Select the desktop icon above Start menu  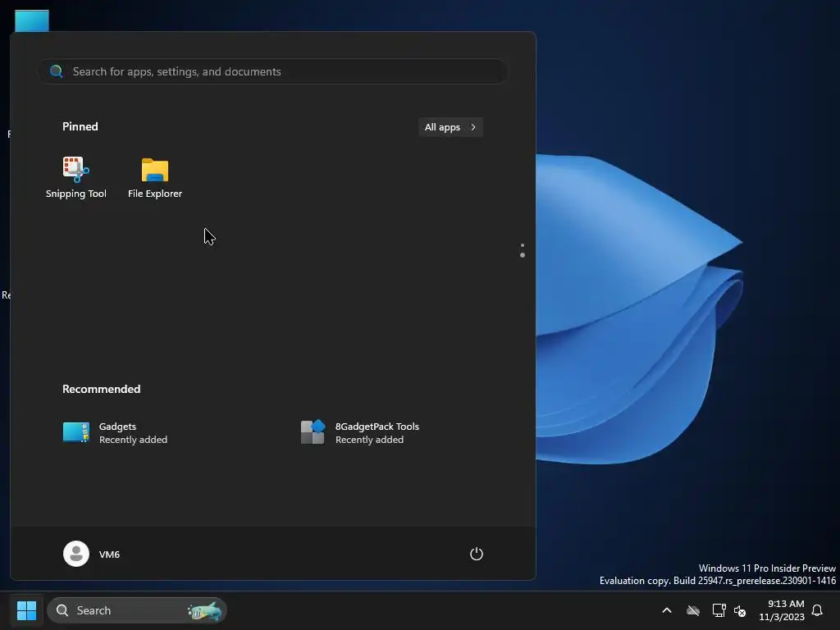point(32,21)
